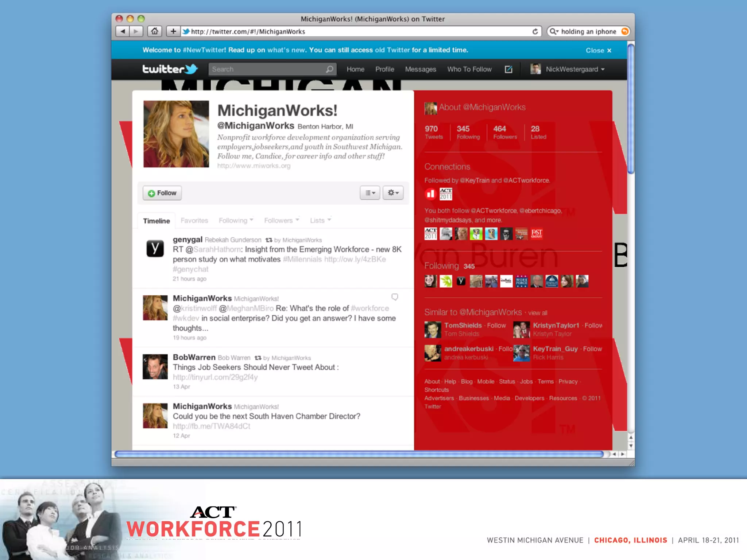The image size is (747, 560).
Task: View the 28 Listed count
Action: pos(538,132)
